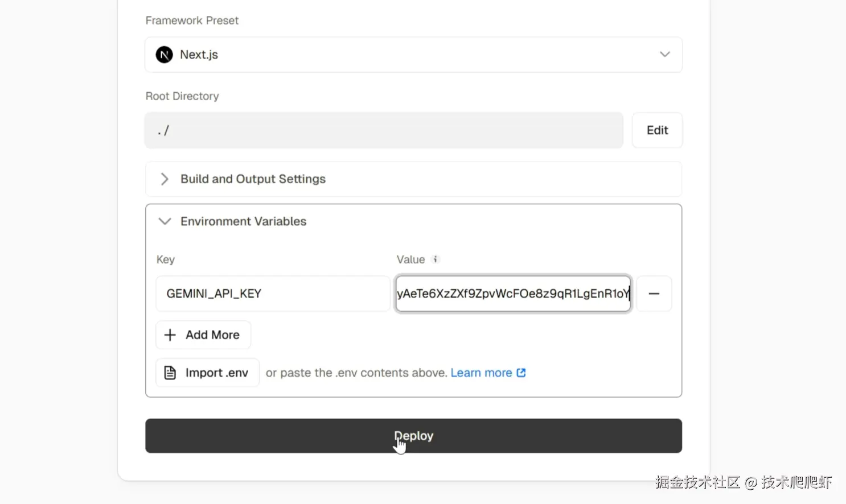Screen dimensions: 846x504
Task: Collapse the Environment Variables chevron
Action: tap(165, 221)
